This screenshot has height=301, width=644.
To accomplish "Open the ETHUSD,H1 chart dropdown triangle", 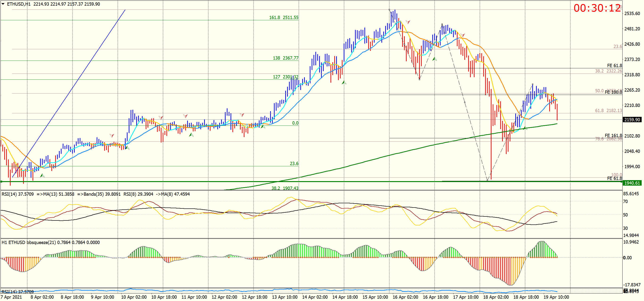I will [x=3, y=4].
